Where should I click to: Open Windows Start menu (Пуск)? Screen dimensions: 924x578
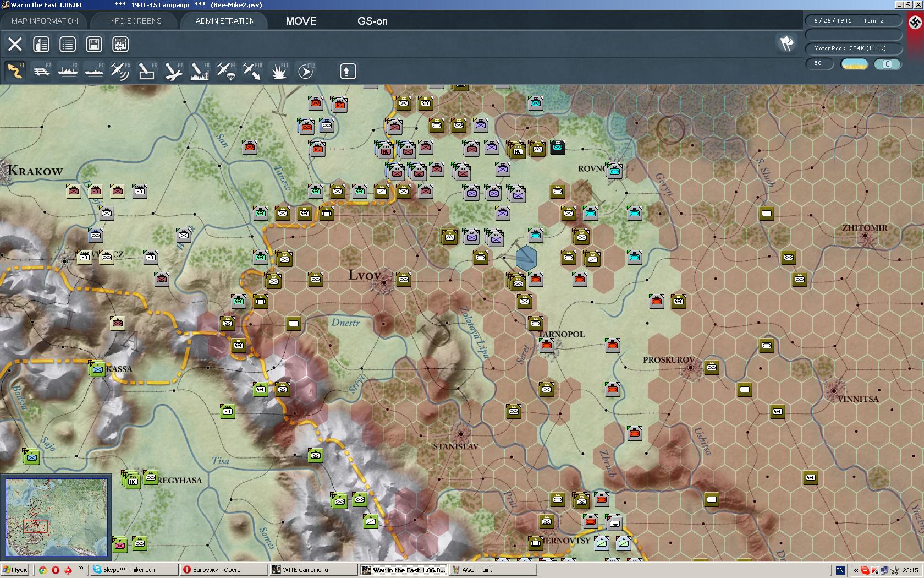15,570
